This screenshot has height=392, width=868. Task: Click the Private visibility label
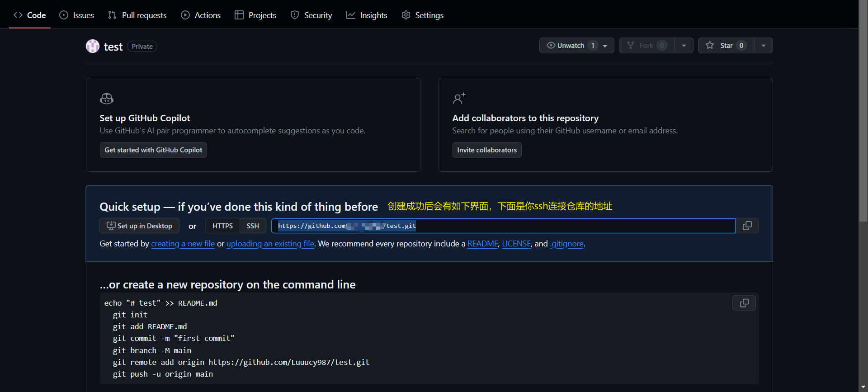pos(142,46)
